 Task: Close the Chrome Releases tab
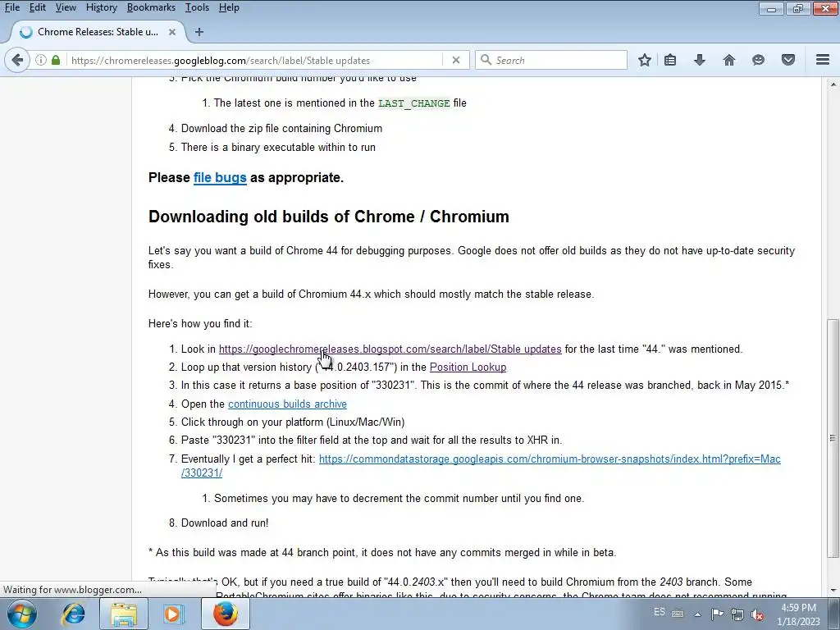(x=172, y=32)
